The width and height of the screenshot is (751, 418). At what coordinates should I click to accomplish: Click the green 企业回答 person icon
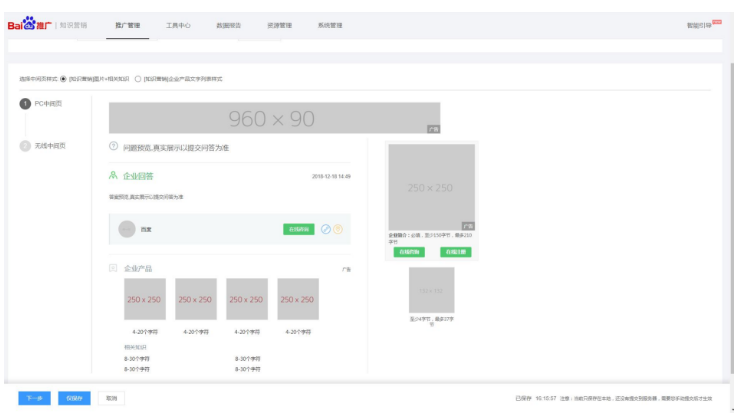point(113,176)
